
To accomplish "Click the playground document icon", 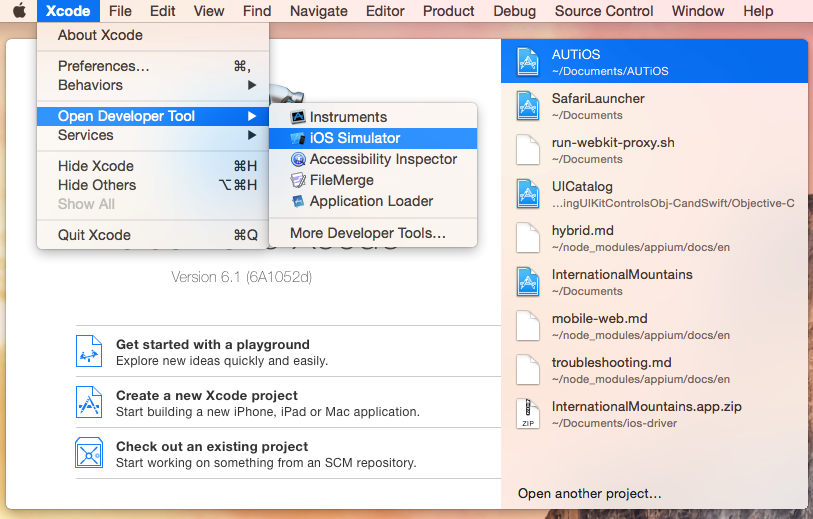I will click(x=89, y=351).
